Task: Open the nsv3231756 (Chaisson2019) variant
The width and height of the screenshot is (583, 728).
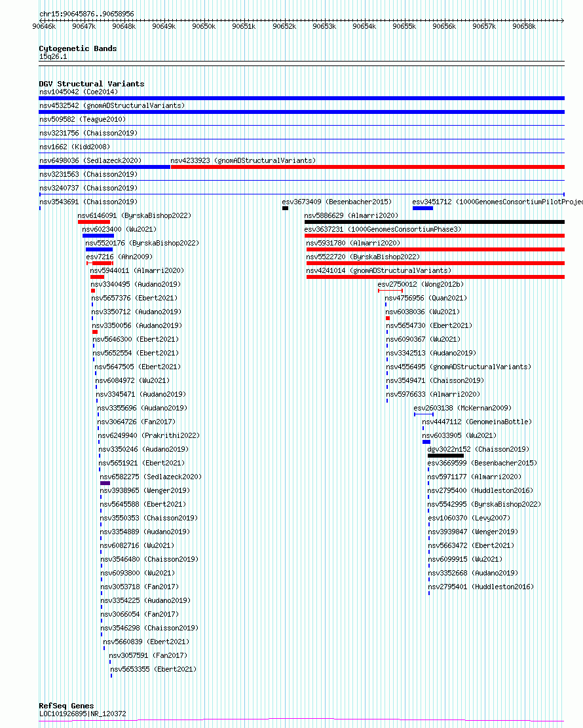Action: click(88, 134)
